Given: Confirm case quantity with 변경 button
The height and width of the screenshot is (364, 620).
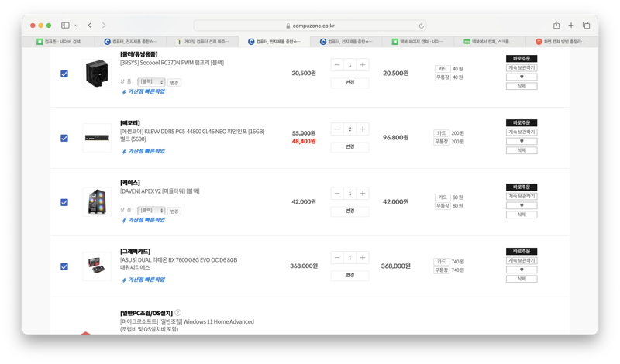Looking at the screenshot, I should [x=350, y=211].
